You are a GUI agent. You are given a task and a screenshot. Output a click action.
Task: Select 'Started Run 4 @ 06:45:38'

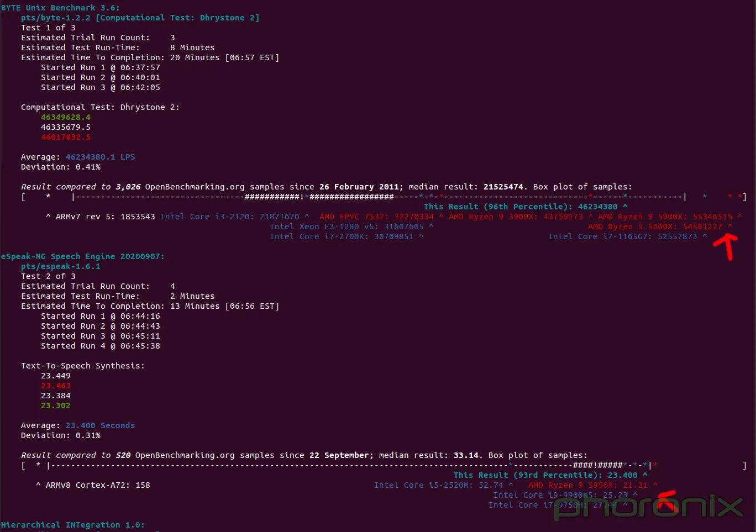click(101, 346)
